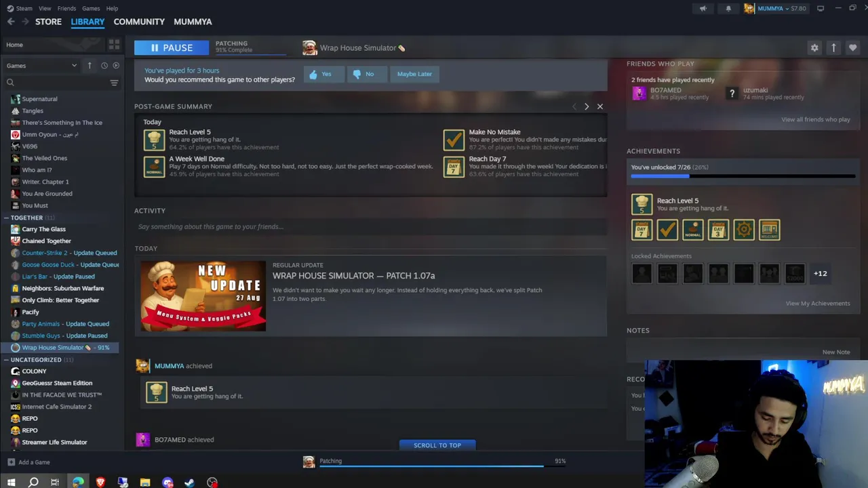The width and height of the screenshot is (868, 488).
Task: Pause the Wrap House Simulator patching
Action: [172, 47]
